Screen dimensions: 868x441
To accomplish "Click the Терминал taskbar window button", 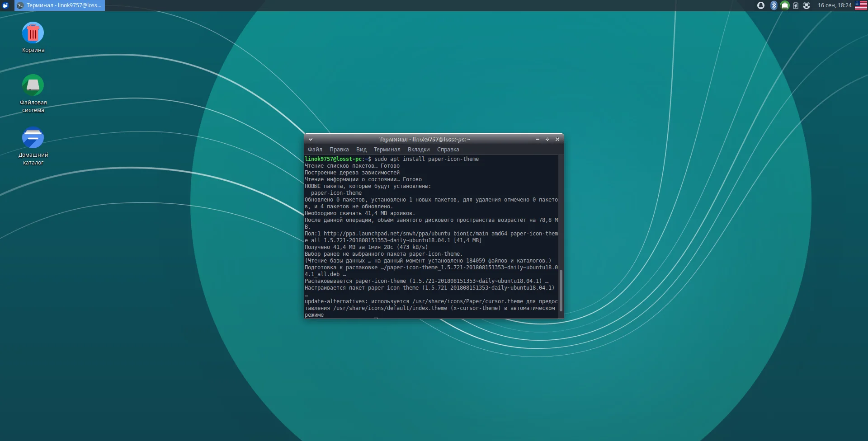I will point(60,5).
